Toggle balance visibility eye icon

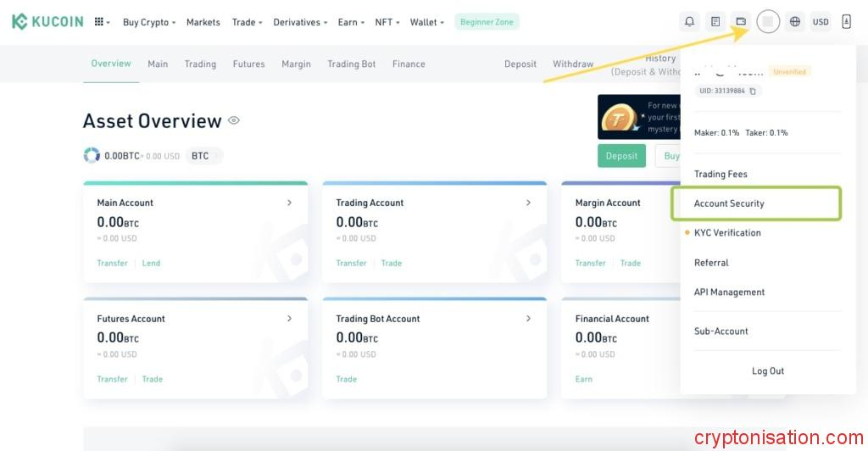234,120
